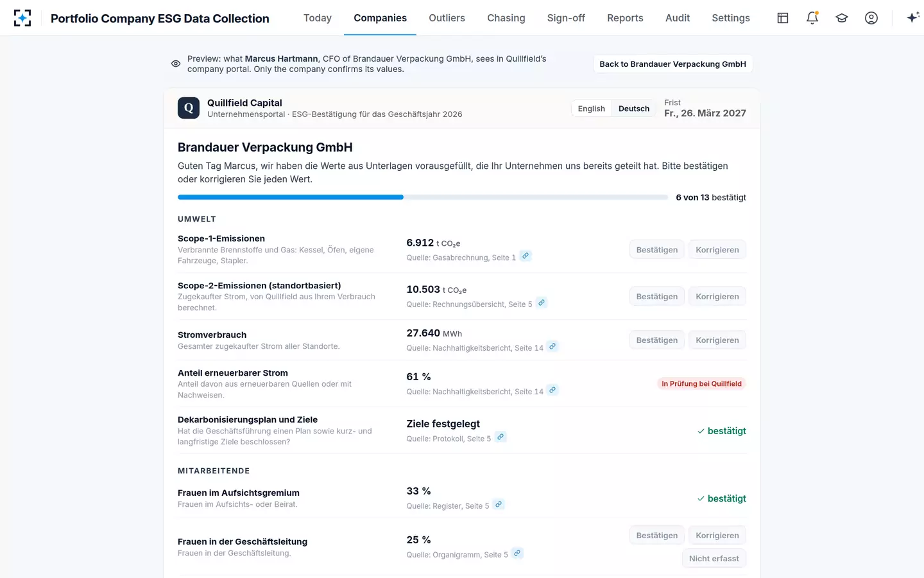Open source link for Organigramm, Seite 5
The image size is (924, 578).
coord(517,554)
